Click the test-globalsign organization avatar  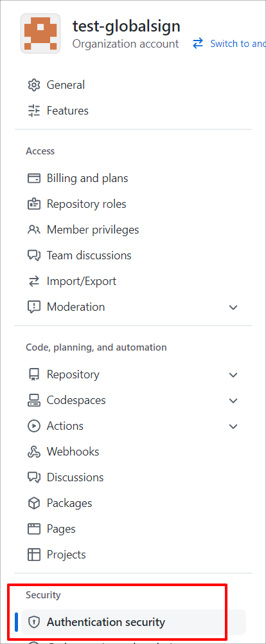click(x=40, y=33)
